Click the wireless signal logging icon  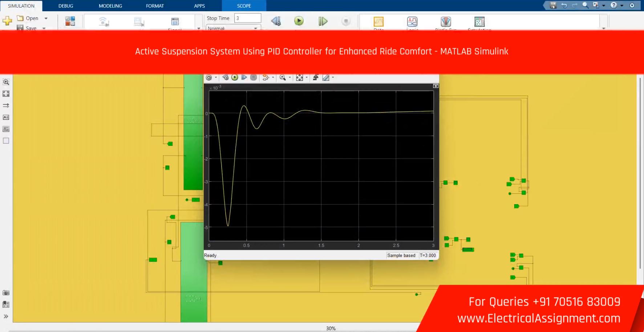pos(104,21)
